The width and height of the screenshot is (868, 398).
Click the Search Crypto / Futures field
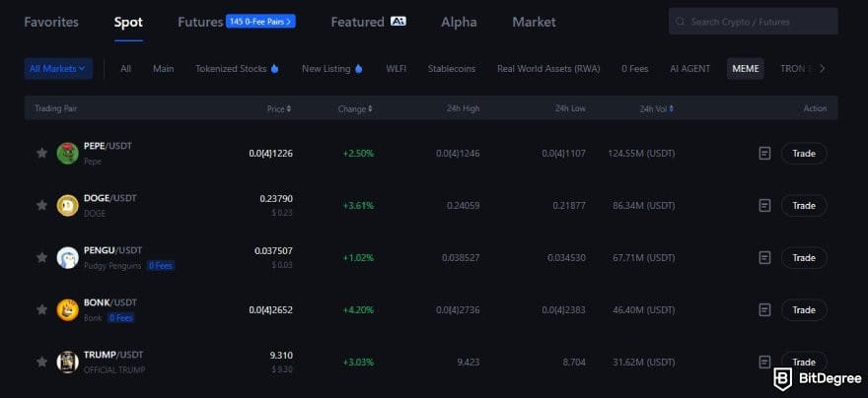point(754,22)
